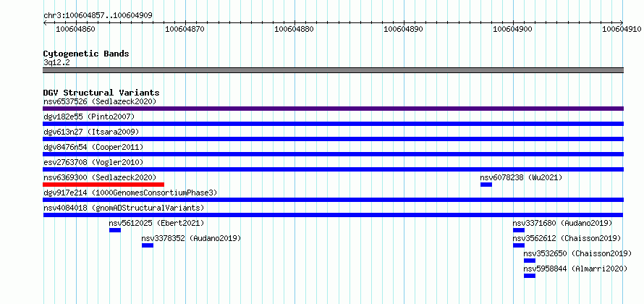This screenshot has width=644, height=304.
Task: Open the nsv3562612 (Chaisson2019) label
Action: 567,238
